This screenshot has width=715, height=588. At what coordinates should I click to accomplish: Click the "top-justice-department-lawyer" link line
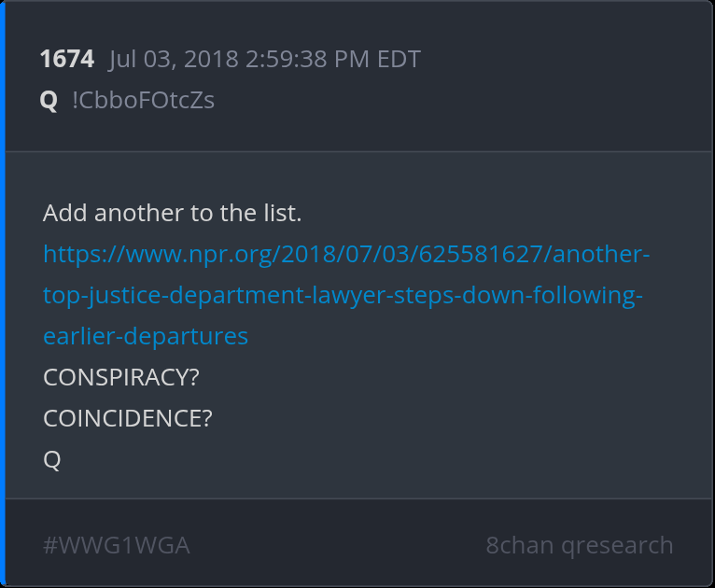click(x=343, y=295)
